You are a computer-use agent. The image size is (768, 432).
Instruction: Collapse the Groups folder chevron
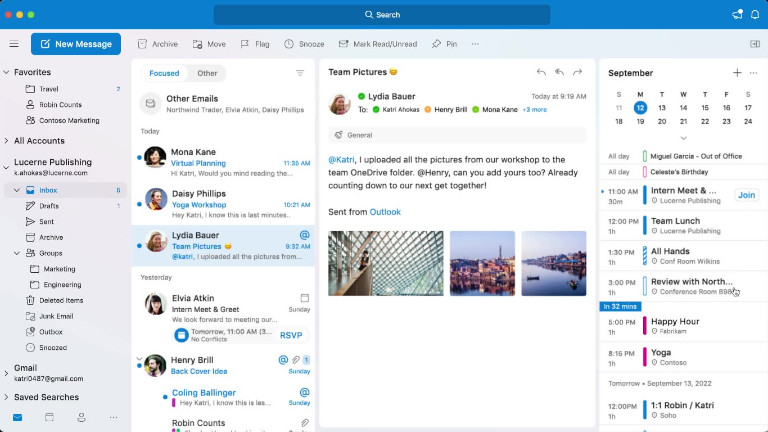[17, 253]
